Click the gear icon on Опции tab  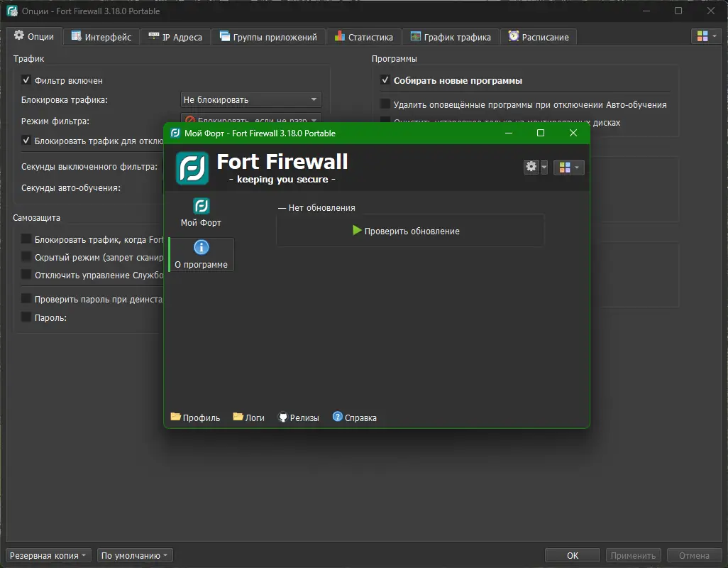point(19,35)
